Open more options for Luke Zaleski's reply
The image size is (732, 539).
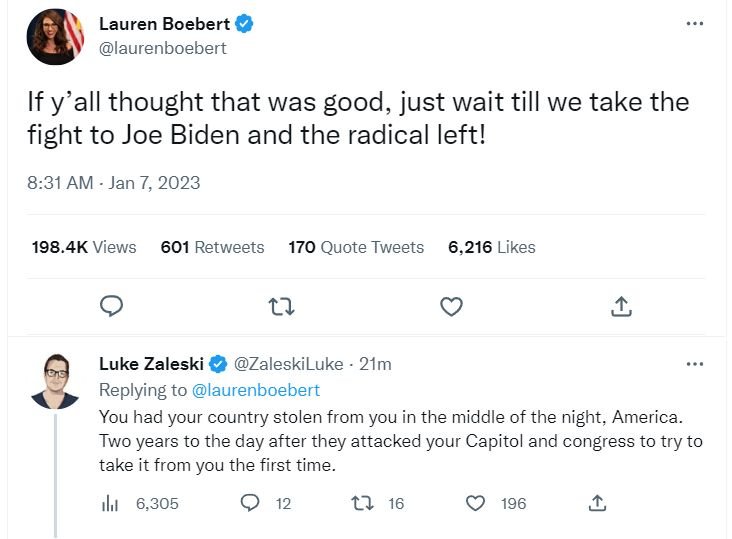coord(695,364)
